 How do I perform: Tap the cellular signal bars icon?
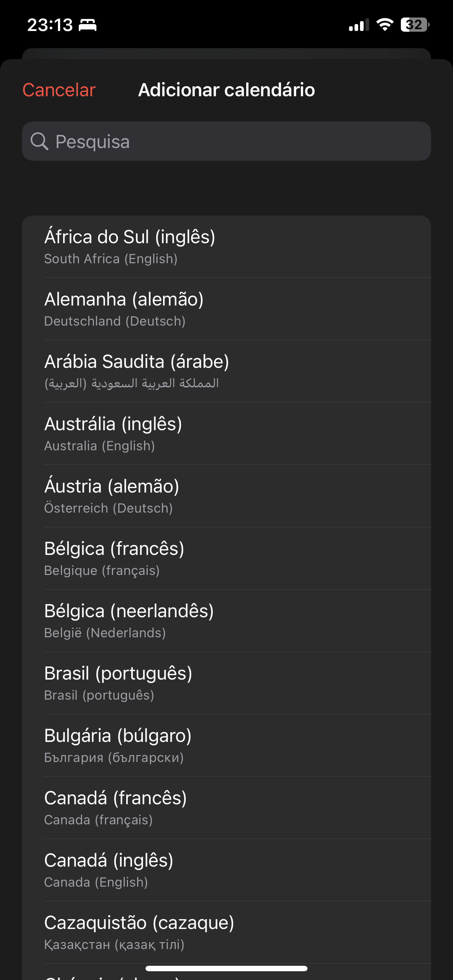pos(359,25)
